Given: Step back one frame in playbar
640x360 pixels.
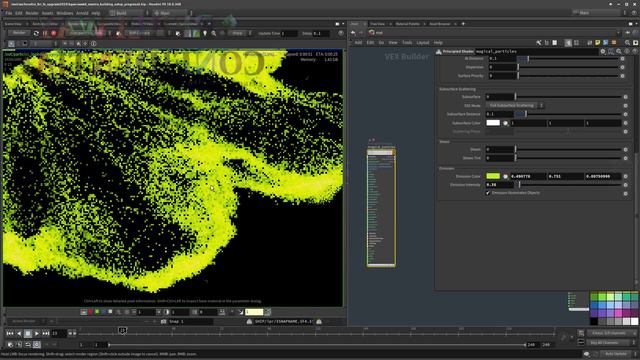Looking at the screenshot, I should tap(19, 333).
